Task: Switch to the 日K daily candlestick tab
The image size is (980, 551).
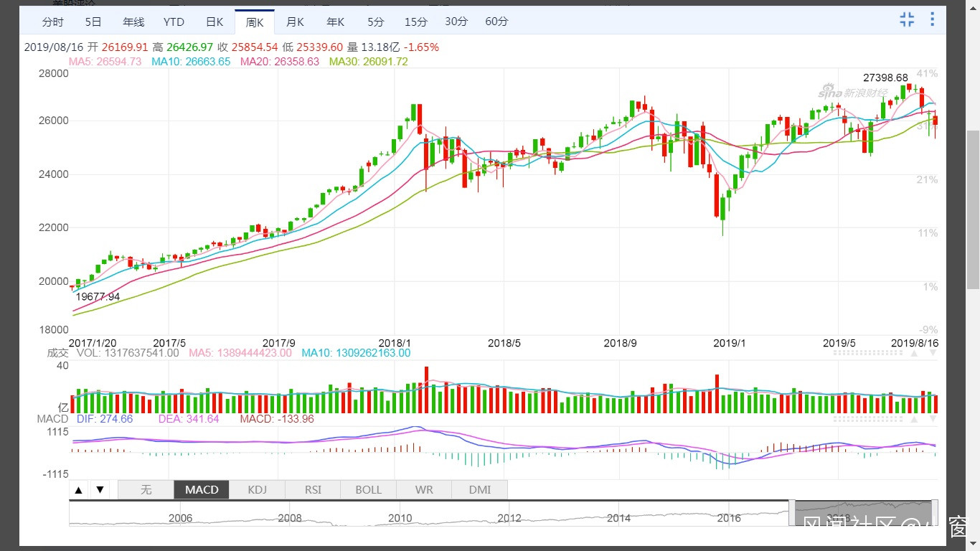Action: tap(215, 22)
